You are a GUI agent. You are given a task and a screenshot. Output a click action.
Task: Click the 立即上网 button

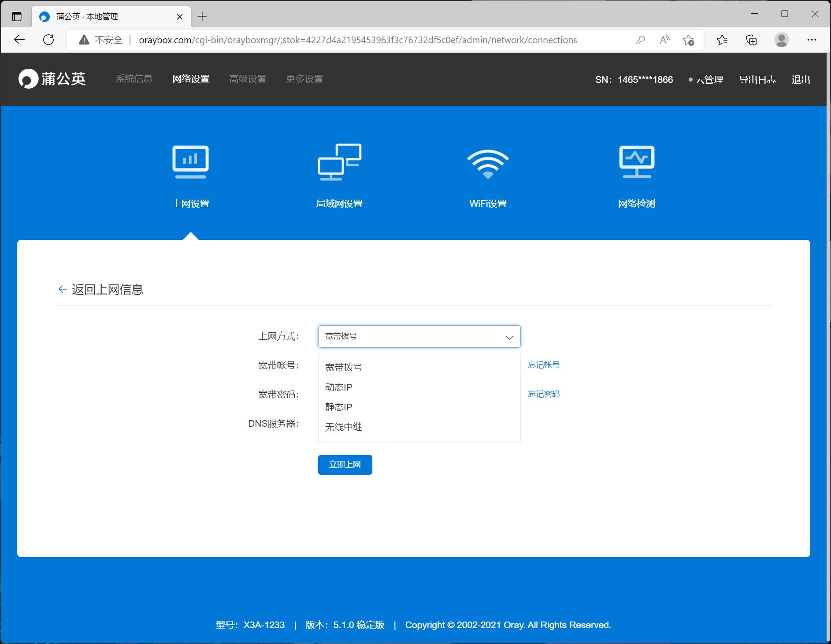click(x=345, y=465)
